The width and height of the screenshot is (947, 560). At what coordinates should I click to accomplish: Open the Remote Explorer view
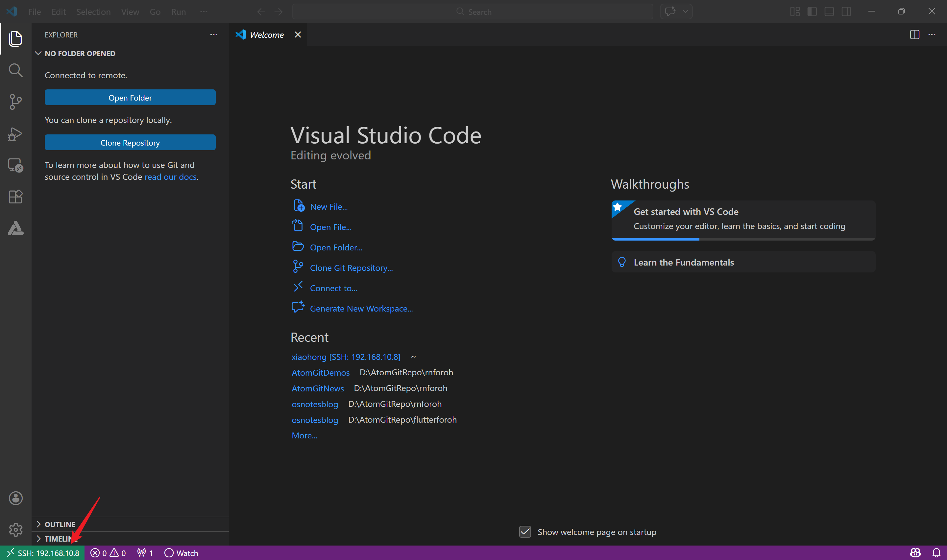click(15, 165)
